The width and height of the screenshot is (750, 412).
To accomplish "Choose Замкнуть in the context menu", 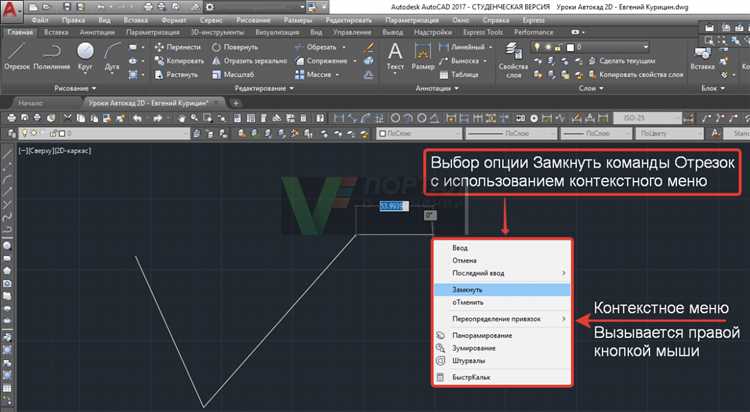I will coord(468,289).
